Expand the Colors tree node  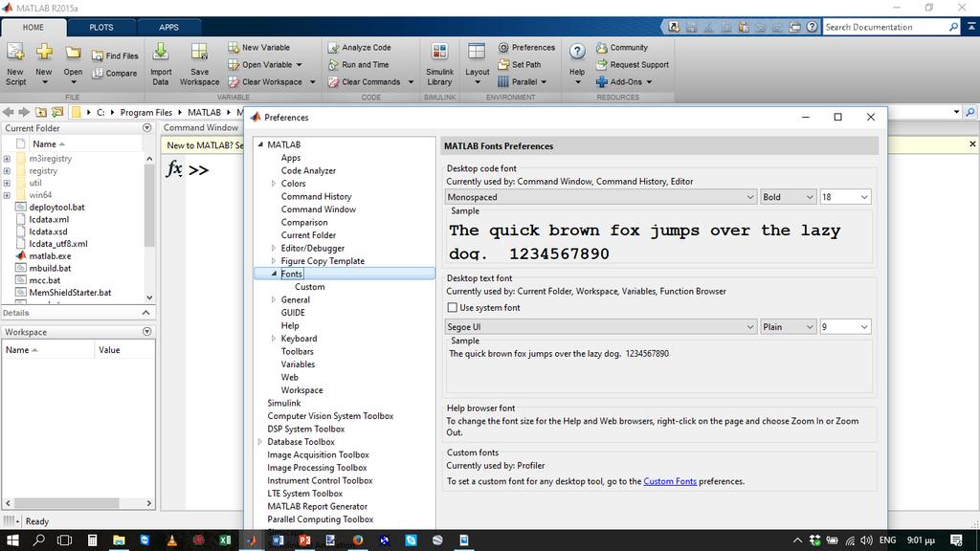273,184
